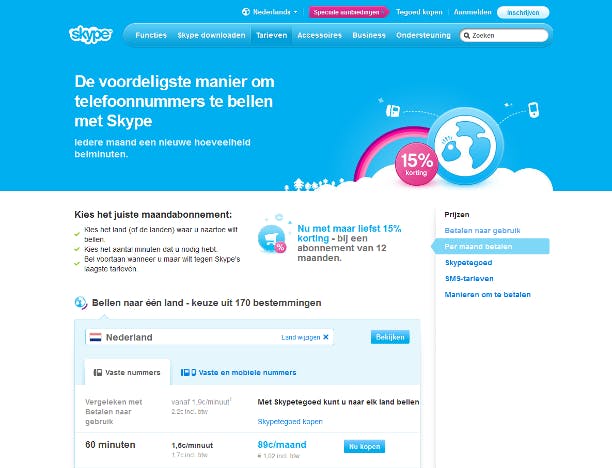The image size is (612, 468).
Task: Click the Inschrijven button
Action: pyautogui.click(x=523, y=12)
